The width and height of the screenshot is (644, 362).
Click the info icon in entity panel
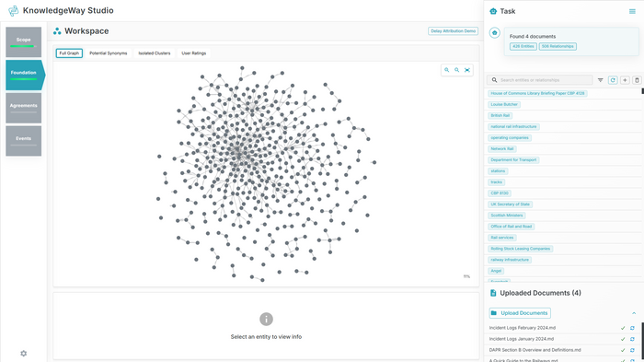tap(266, 319)
